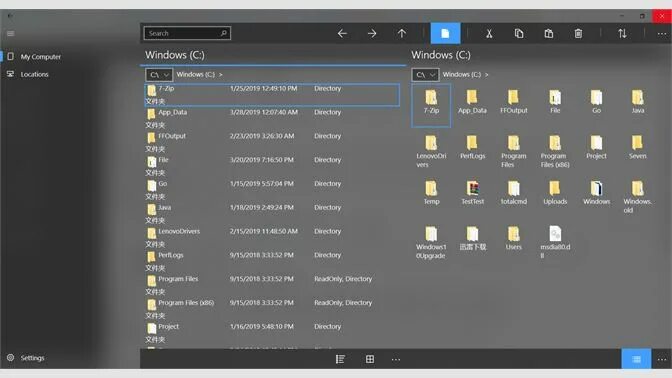
Task: Select Project row in left list
Action: 272,333
